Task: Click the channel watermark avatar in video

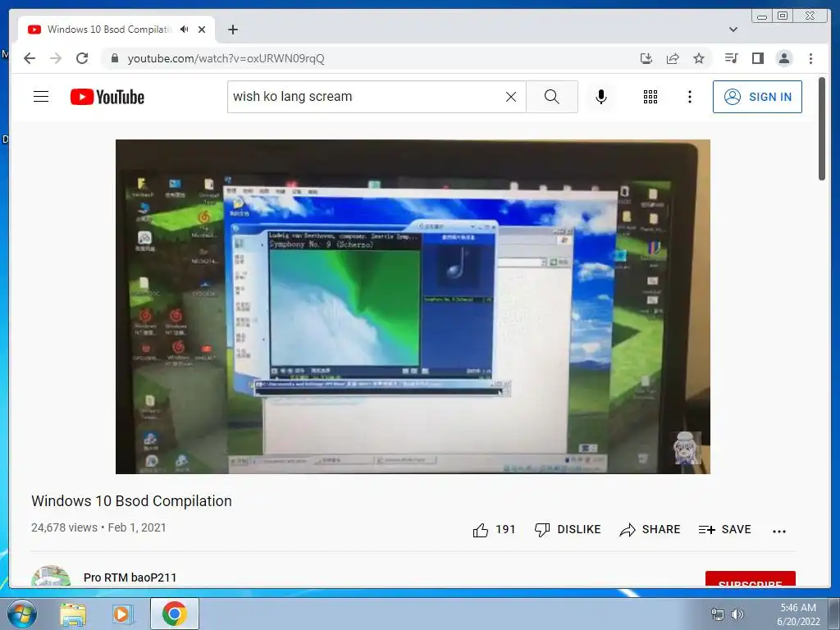Action: pyautogui.click(x=687, y=448)
